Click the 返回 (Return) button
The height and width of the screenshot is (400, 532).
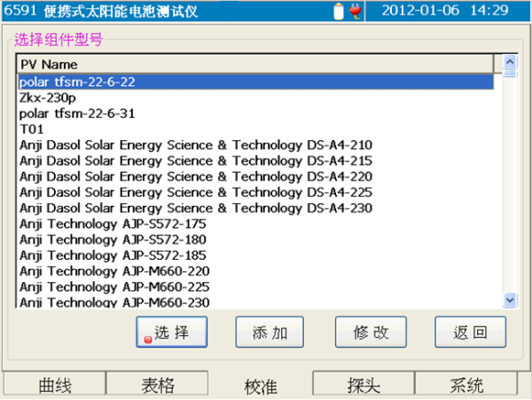tap(470, 333)
